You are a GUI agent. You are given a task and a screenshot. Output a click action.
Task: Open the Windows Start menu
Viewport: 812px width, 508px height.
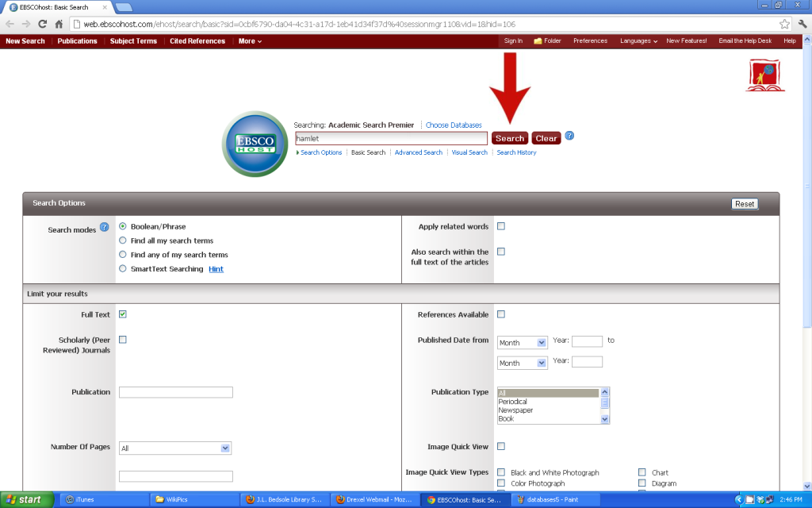click(25, 498)
